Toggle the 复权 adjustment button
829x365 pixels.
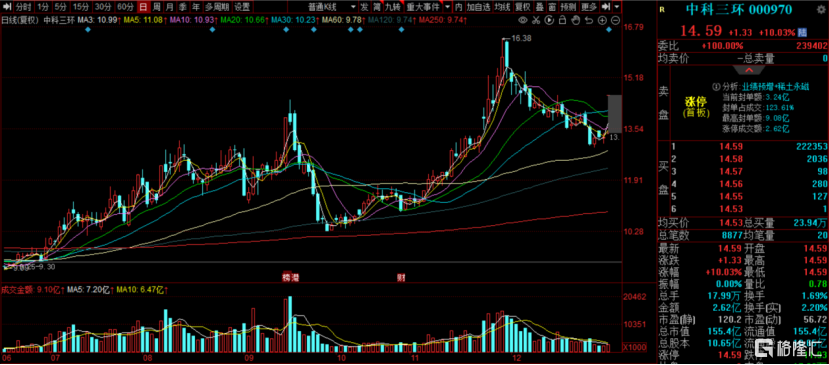[523, 7]
